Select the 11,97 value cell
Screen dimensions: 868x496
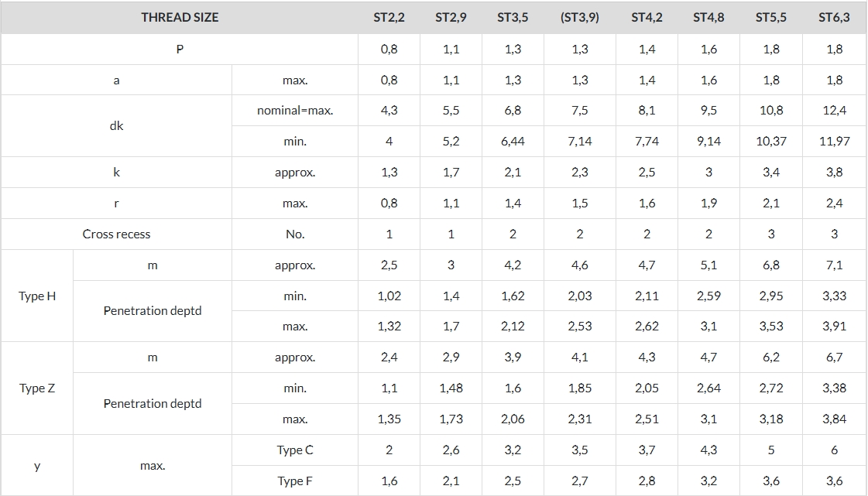click(834, 142)
